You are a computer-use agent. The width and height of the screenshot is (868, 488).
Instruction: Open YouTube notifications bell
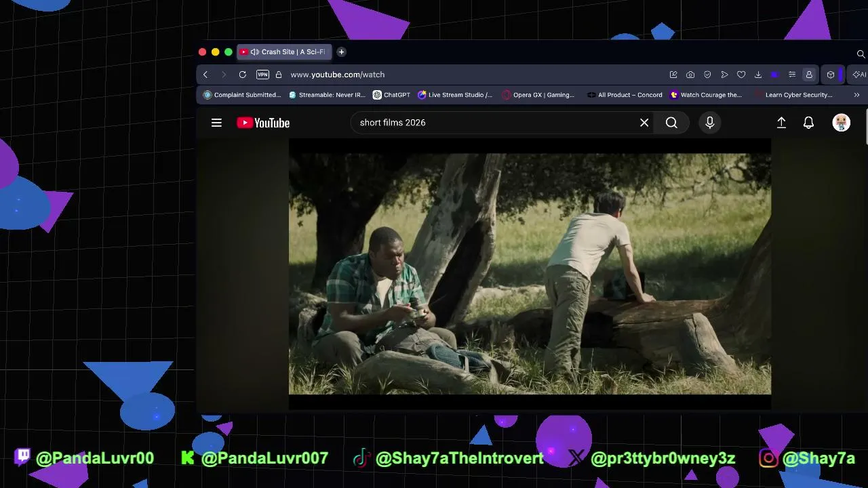point(808,123)
